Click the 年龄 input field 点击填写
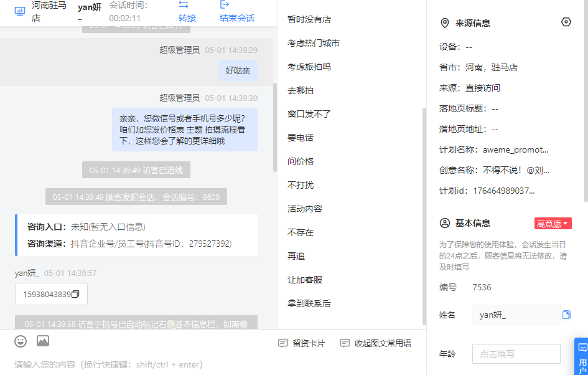 pyautogui.click(x=516, y=354)
